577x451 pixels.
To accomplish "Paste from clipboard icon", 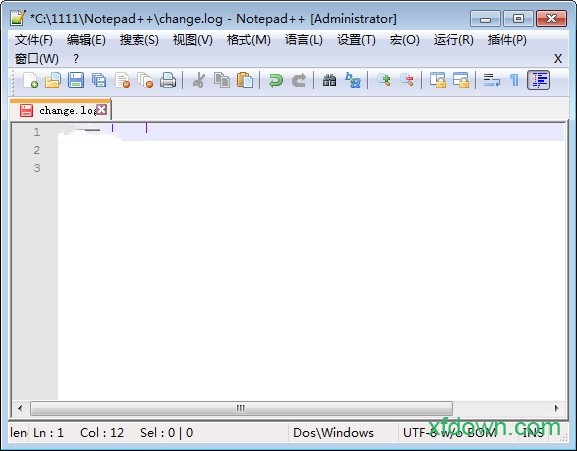I will pos(245,80).
